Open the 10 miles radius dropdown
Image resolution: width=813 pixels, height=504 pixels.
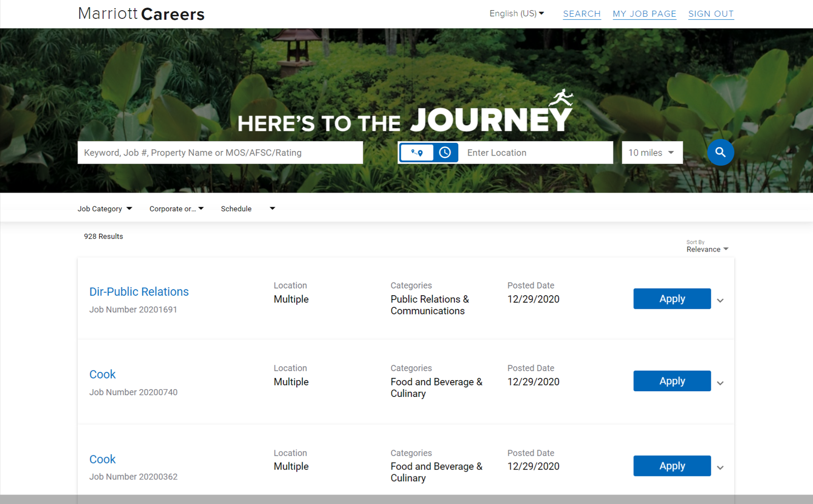click(x=652, y=152)
